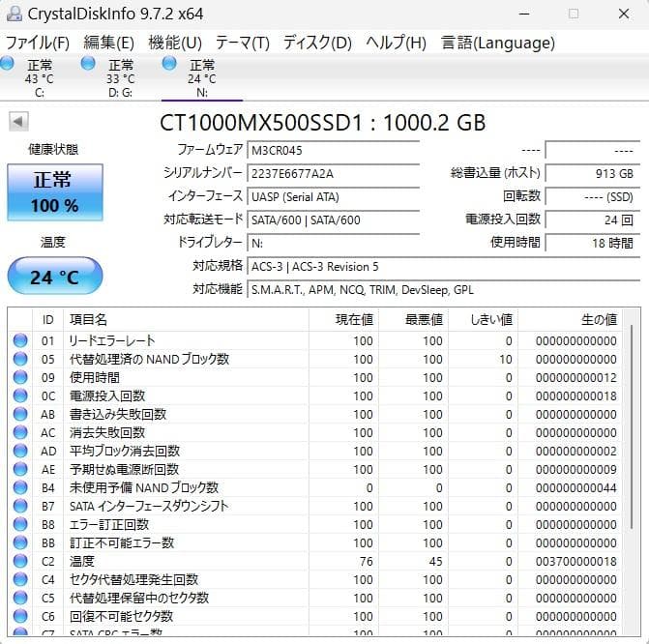This screenshot has width=649, height=644.
Task: Click the status orb for drive N:
Action: 169,64
